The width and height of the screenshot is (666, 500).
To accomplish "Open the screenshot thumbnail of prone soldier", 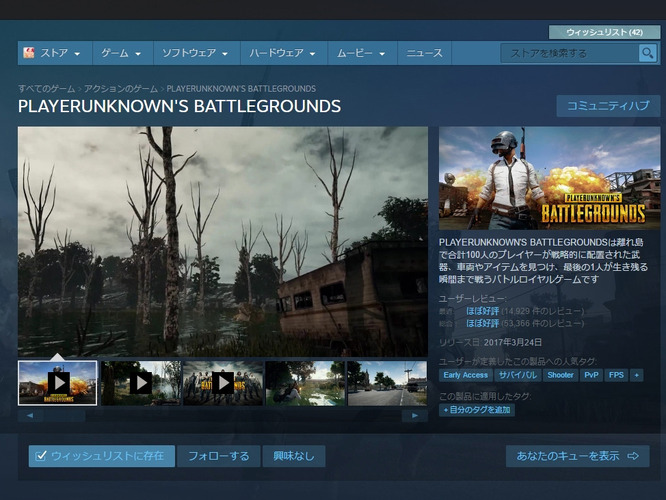I will click(305, 383).
